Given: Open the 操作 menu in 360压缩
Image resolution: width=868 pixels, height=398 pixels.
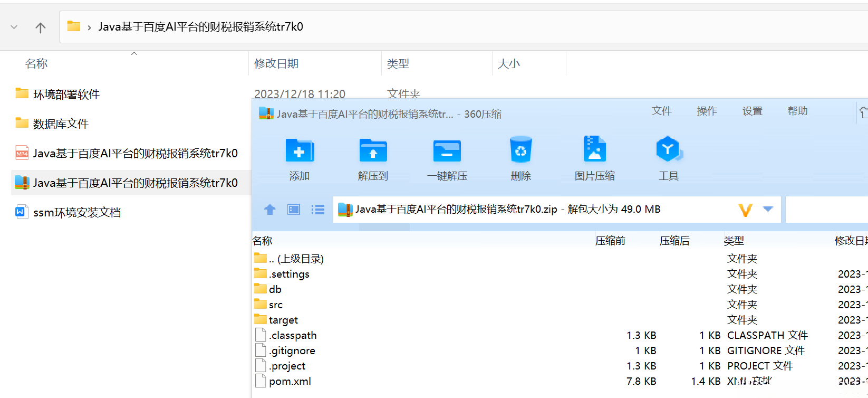Looking at the screenshot, I should coord(707,111).
